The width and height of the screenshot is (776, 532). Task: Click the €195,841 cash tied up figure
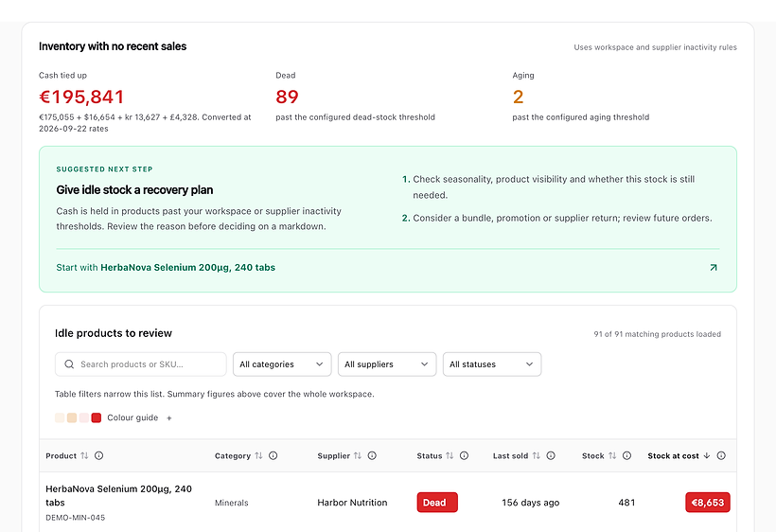(x=81, y=97)
